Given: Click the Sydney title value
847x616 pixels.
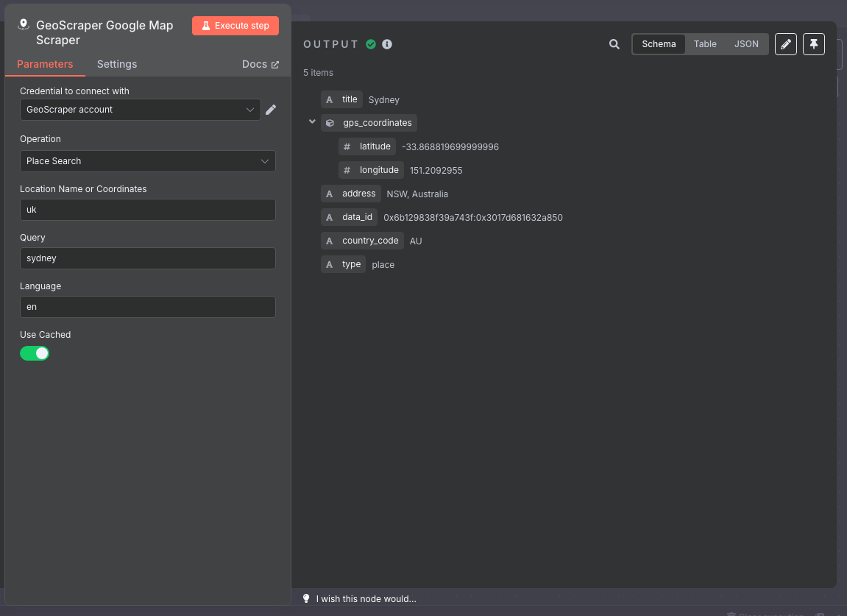Looking at the screenshot, I should [x=383, y=100].
